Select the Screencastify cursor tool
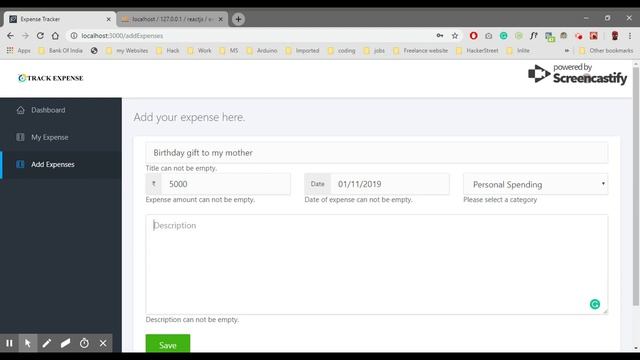This screenshot has height=360, width=640. (28, 343)
